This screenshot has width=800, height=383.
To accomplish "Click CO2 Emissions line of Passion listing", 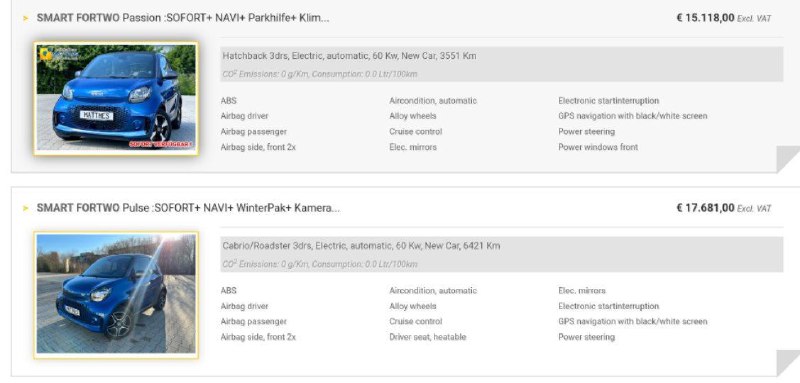I will tap(319, 74).
